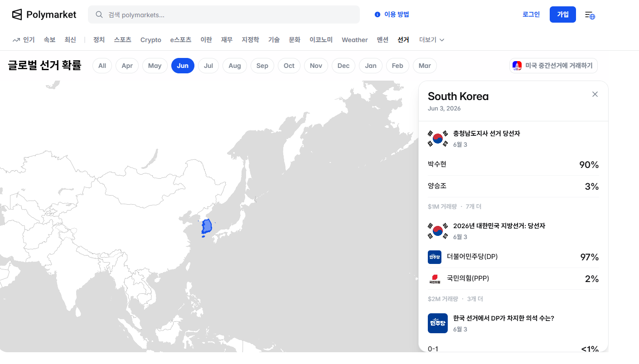
Task: Focus the 검색 polymarkets search field
Action: pyautogui.click(x=224, y=14)
